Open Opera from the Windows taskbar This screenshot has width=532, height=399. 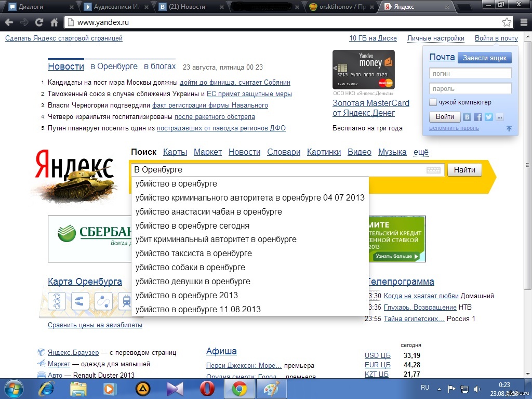(208, 389)
